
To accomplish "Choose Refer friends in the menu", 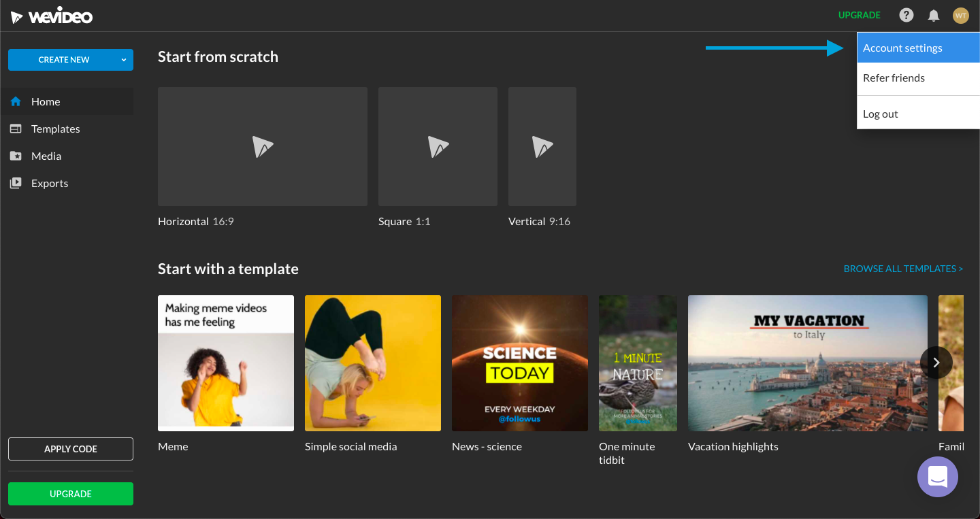I will (894, 78).
